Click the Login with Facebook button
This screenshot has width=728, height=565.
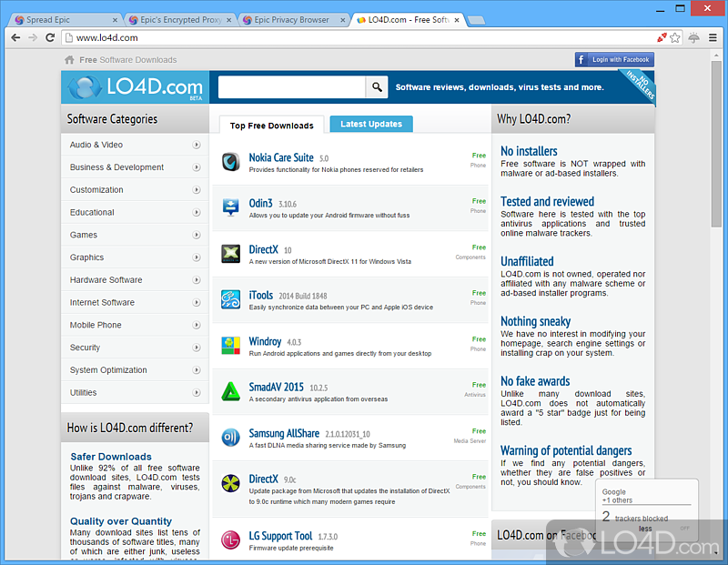(614, 60)
